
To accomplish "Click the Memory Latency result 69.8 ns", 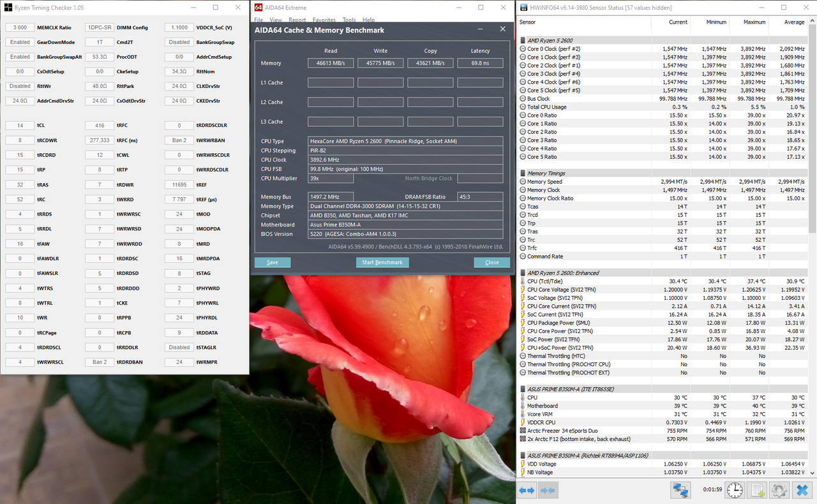I will coord(480,63).
